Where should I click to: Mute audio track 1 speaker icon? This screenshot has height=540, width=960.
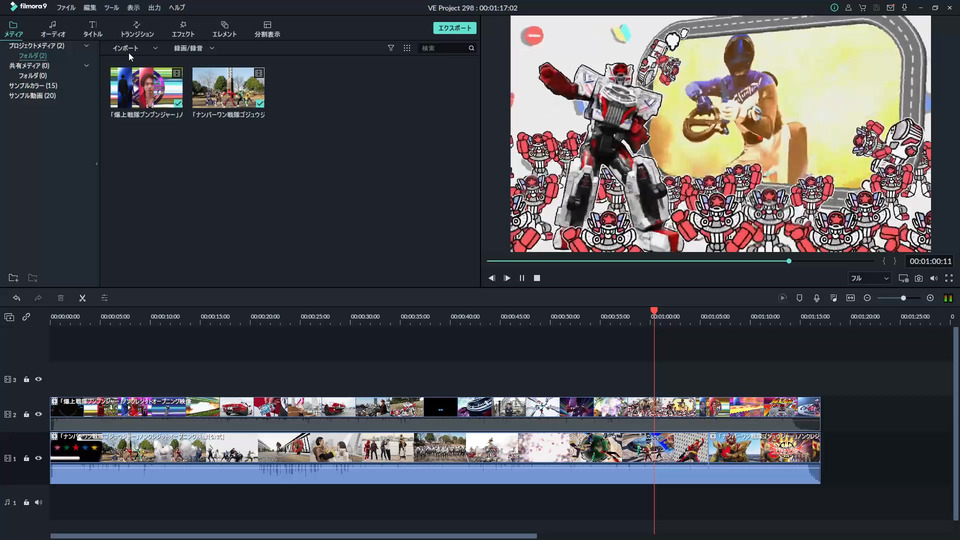pos(39,503)
